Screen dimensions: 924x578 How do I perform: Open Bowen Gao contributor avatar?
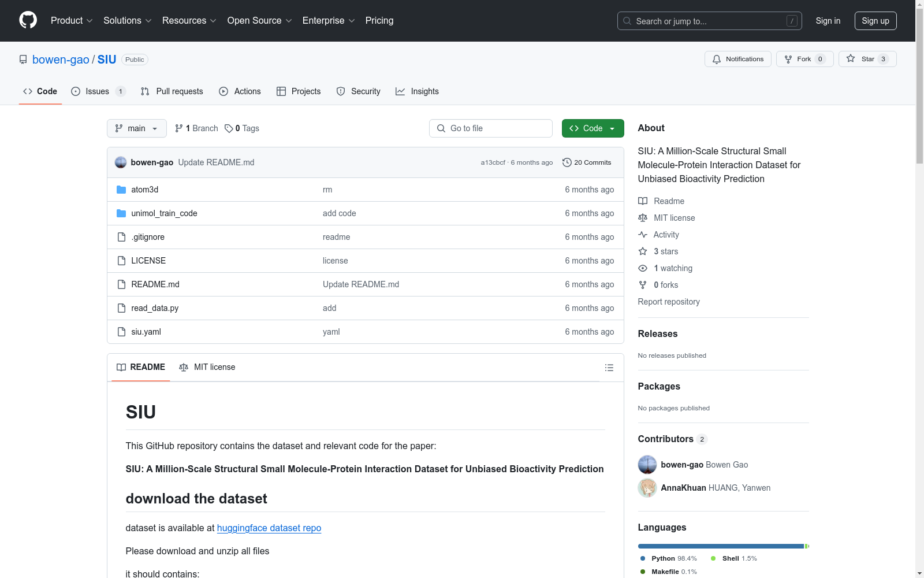click(x=647, y=465)
